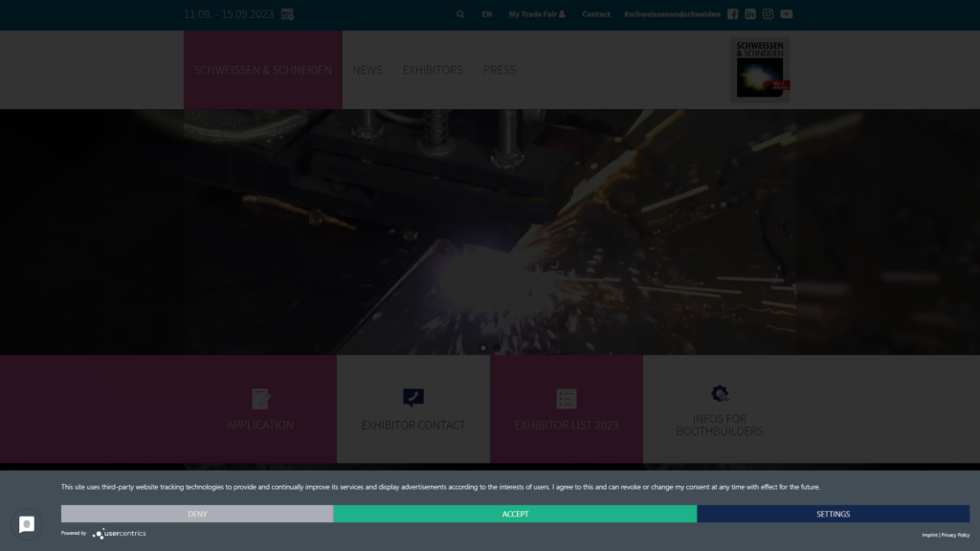Open the Exhibitors menu item
The image size is (980, 551).
tap(433, 70)
